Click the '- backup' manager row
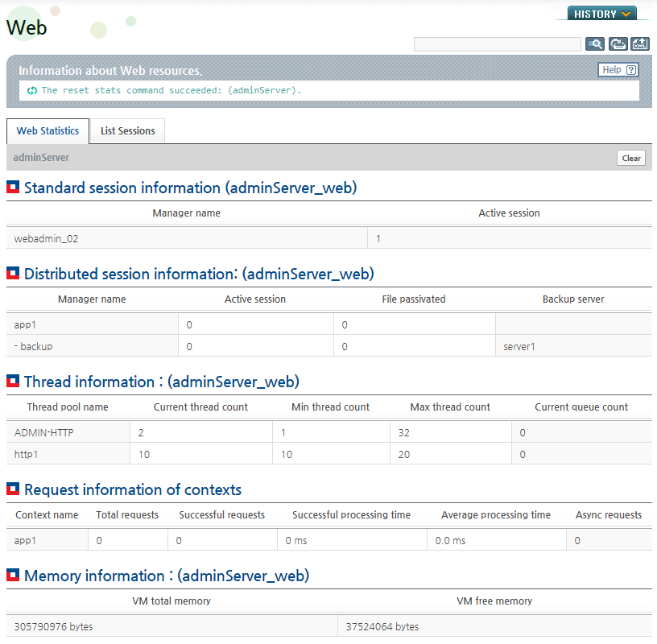This screenshot has height=644, width=657. [x=329, y=346]
